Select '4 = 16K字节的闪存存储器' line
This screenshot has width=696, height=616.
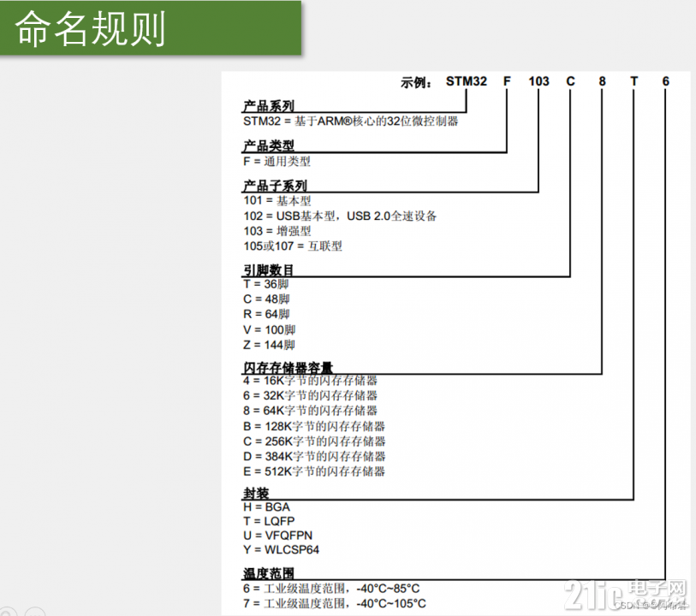pyautogui.click(x=310, y=381)
